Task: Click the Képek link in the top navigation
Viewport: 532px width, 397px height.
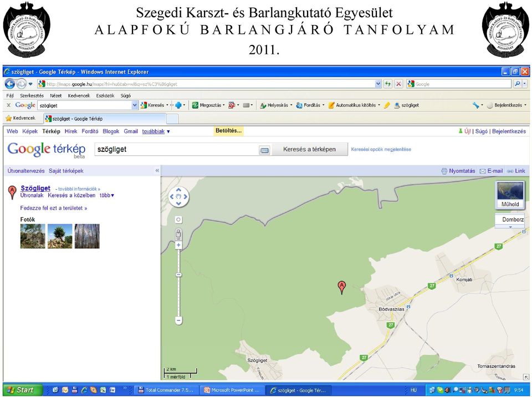Action: click(x=30, y=131)
